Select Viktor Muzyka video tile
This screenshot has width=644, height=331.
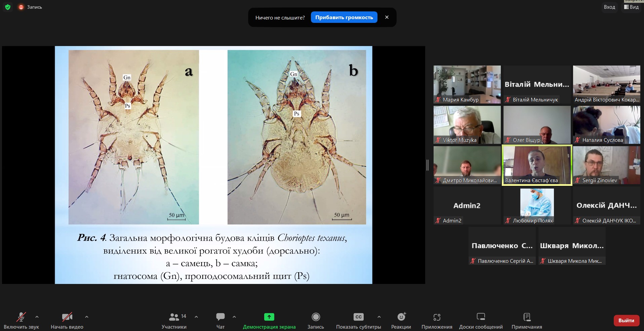click(467, 125)
